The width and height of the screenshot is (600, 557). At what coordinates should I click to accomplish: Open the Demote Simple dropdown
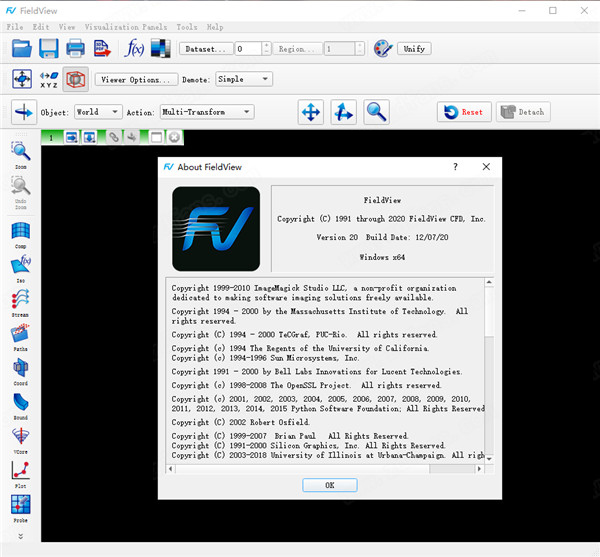[x=244, y=79]
